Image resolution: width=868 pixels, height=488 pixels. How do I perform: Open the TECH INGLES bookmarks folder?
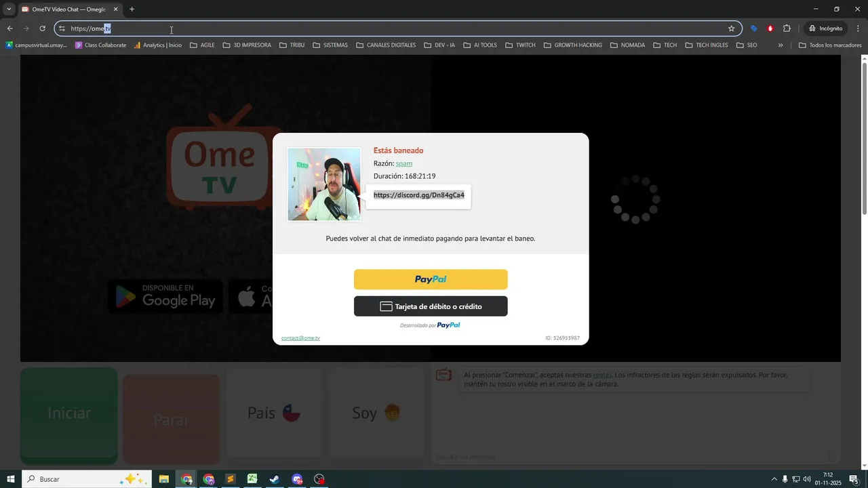click(707, 45)
